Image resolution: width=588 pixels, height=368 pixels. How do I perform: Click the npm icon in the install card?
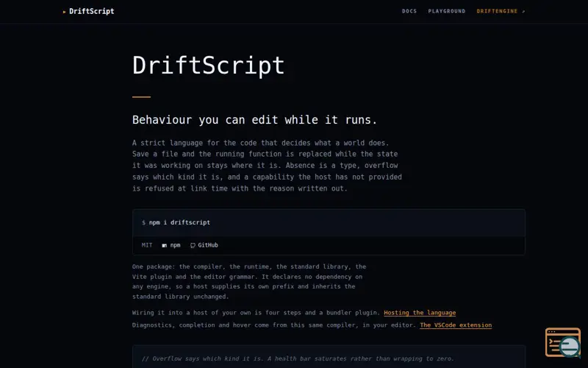tap(164, 245)
